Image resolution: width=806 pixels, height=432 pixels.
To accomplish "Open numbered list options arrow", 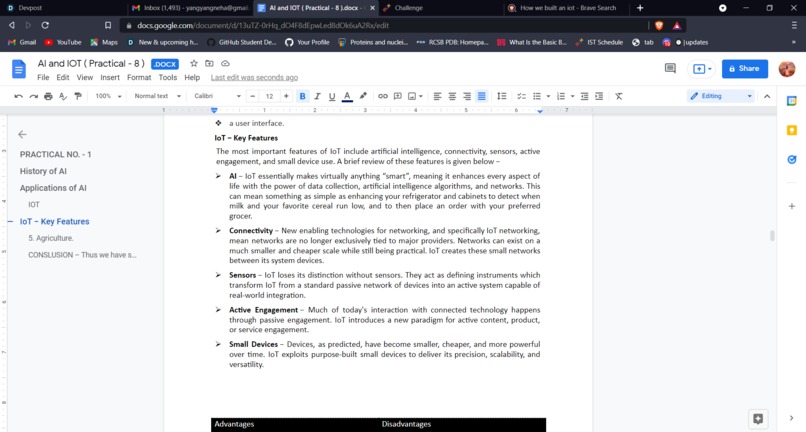I will [x=572, y=96].
